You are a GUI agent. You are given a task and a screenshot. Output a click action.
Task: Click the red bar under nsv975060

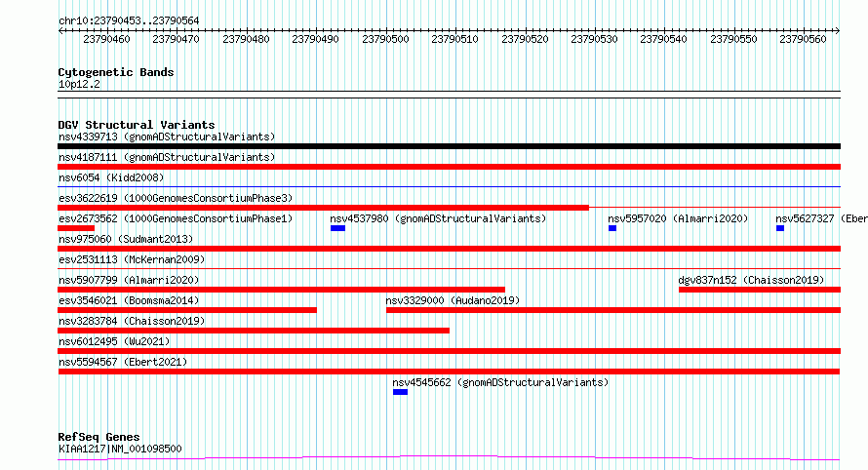pyautogui.click(x=449, y=249)
